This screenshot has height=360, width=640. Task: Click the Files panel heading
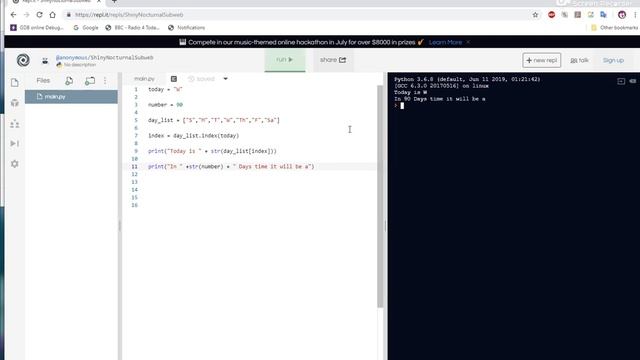[x=43, y=81]
